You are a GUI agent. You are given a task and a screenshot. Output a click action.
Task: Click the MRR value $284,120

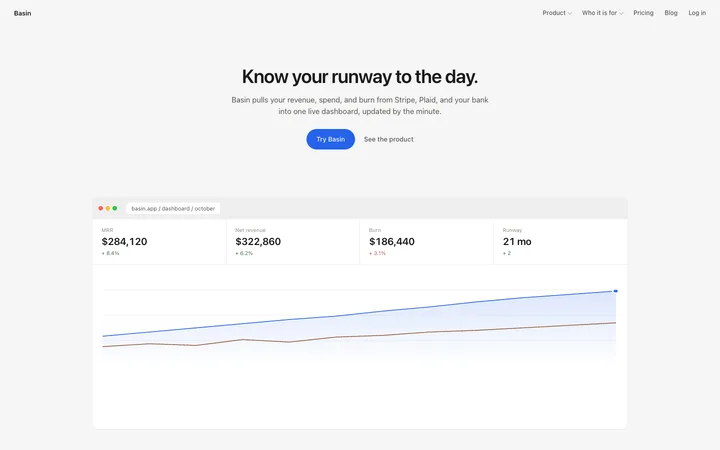click(124, 242)
